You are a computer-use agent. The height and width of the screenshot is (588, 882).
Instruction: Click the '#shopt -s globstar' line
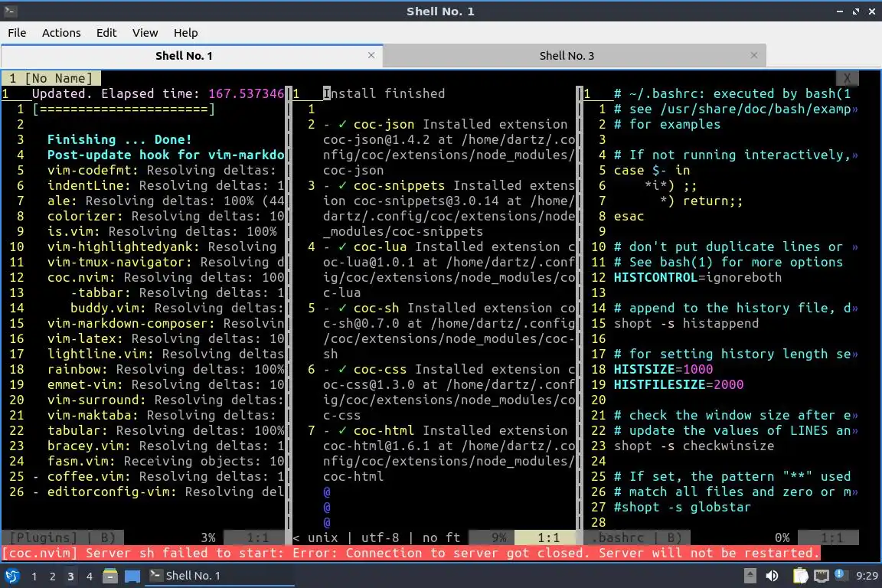[682, 507]
